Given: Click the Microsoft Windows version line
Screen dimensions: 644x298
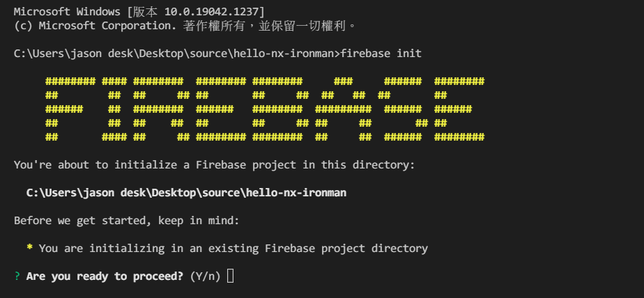Looking at the screenshot, I should (x=139, y=12).
